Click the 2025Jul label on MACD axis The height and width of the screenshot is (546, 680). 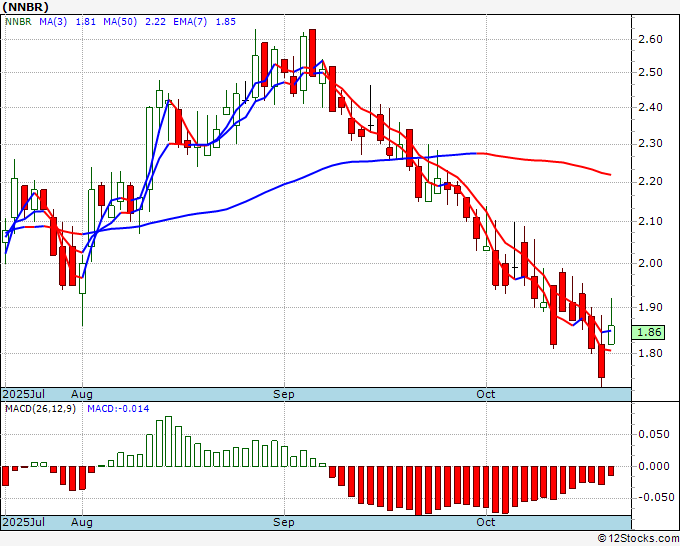(x=24, y=522)
